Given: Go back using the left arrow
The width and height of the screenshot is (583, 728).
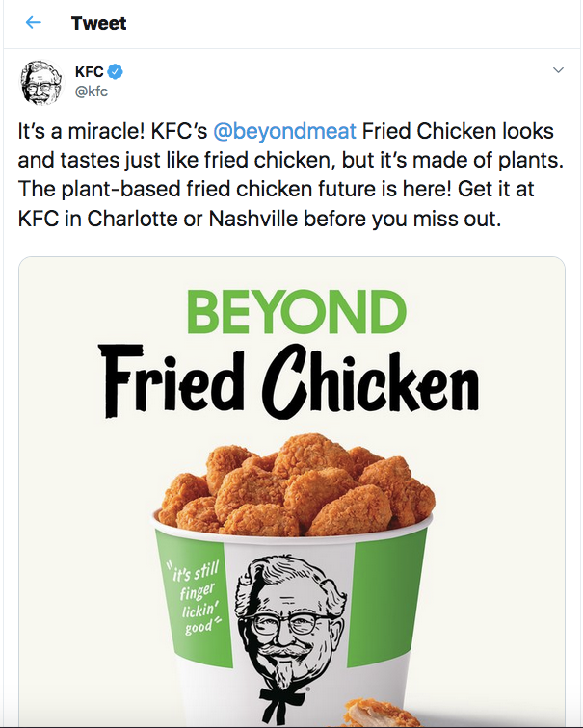Looking at the screenshot, I should [34, 23].
